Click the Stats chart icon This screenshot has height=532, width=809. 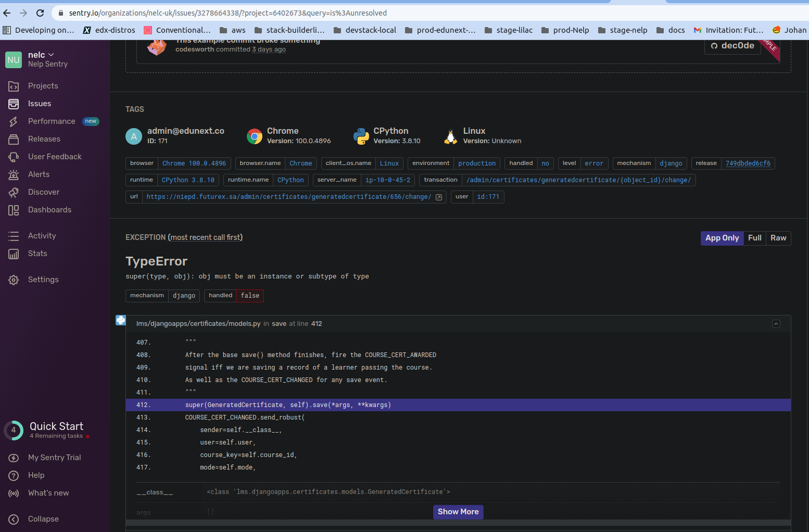click(14, 254)
